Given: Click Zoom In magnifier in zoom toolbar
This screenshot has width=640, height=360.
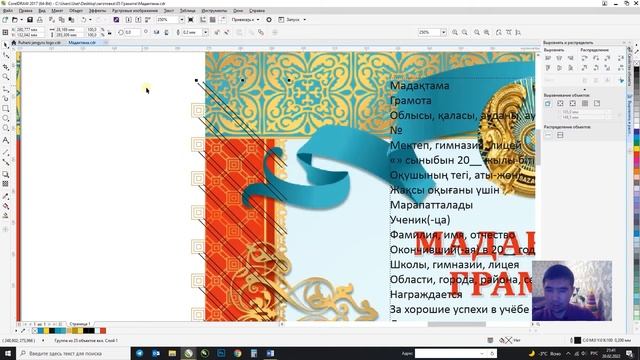Looking at the screenshot, I should click(x=455, y=32).
